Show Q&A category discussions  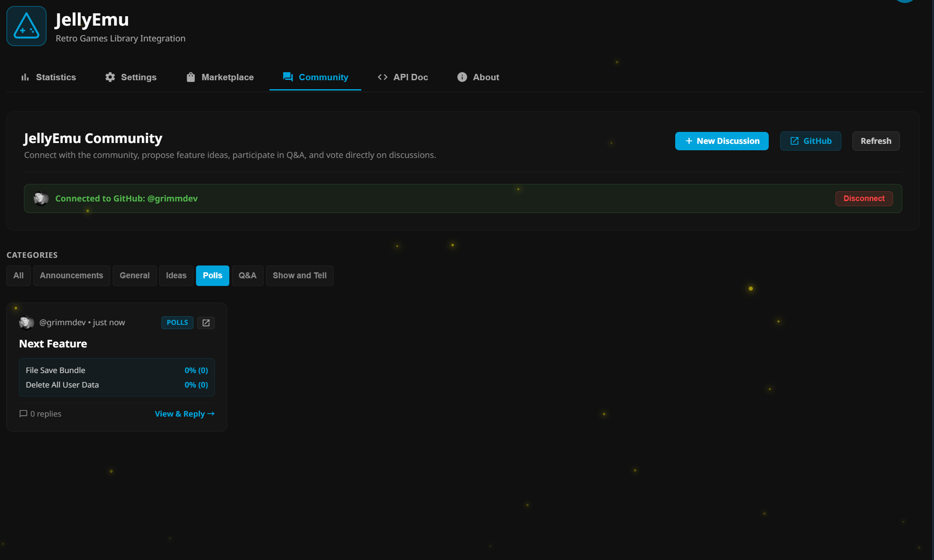pyautogui.click(x=248, y=276)
